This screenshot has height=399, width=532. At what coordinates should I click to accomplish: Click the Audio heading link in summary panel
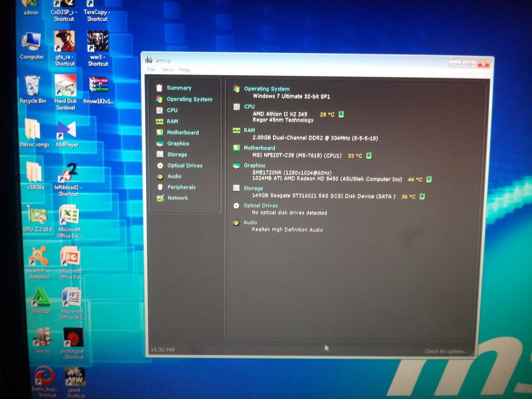tap(250, 222)
